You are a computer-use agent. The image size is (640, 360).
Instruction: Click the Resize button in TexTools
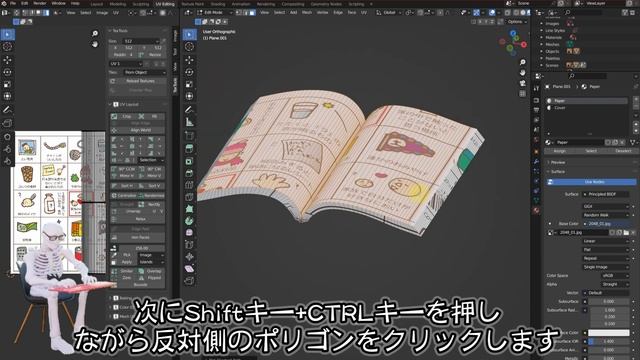[x=152, y=55]
